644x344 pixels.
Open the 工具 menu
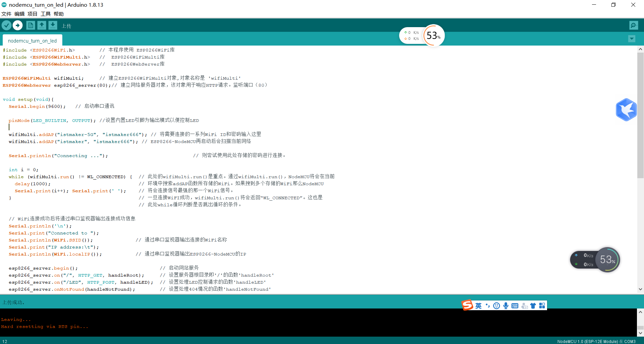45,14
